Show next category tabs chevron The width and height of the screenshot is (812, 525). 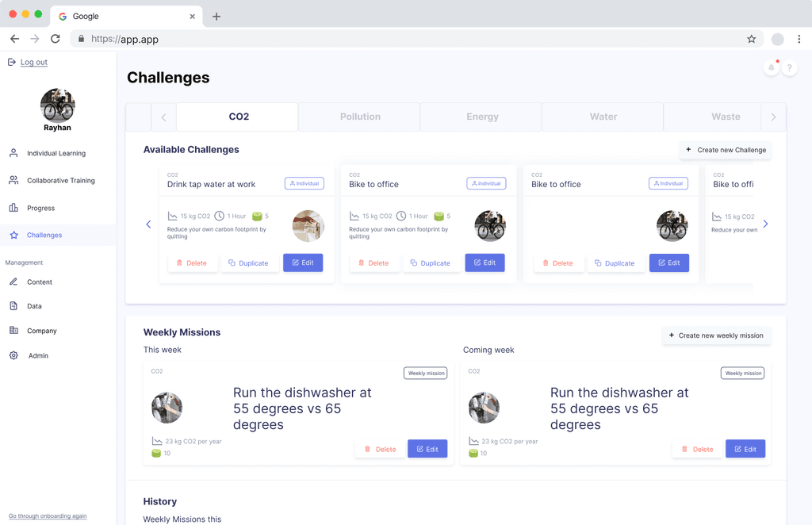click(773, 117)
